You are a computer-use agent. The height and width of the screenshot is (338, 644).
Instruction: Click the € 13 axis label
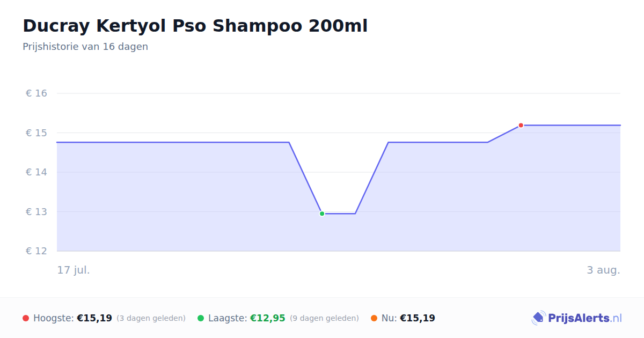(36, 211)
